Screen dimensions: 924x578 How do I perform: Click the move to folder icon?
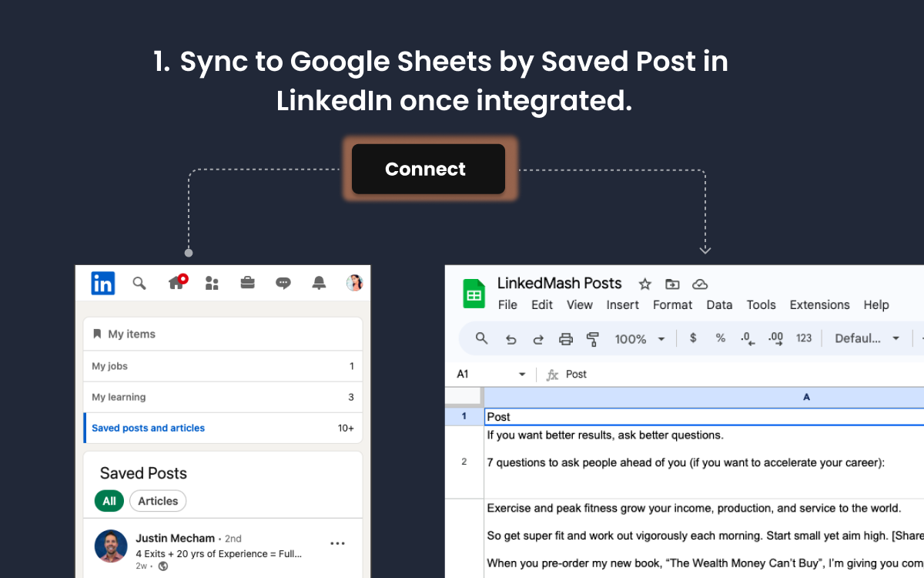tap(672, 284)
